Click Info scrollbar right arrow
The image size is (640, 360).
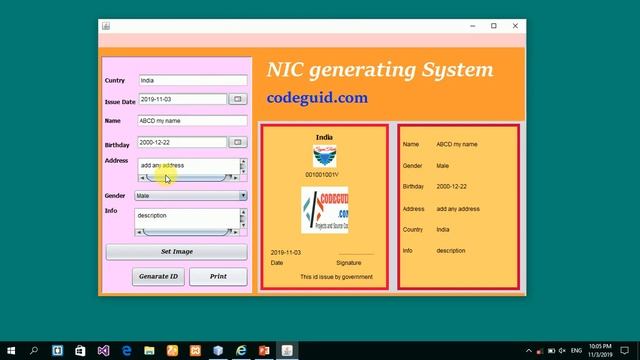236,232
